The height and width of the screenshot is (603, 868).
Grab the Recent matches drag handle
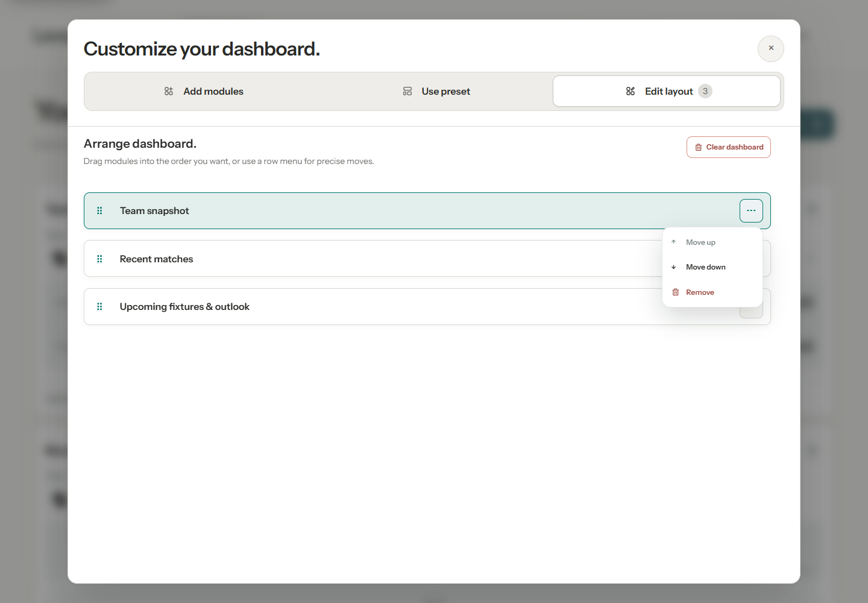click(x=99, y=259)
